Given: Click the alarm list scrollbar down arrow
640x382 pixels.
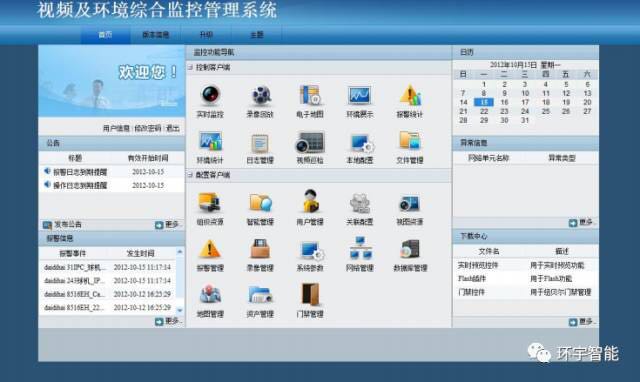Looking at the screenshot, I should coord(180,311).
